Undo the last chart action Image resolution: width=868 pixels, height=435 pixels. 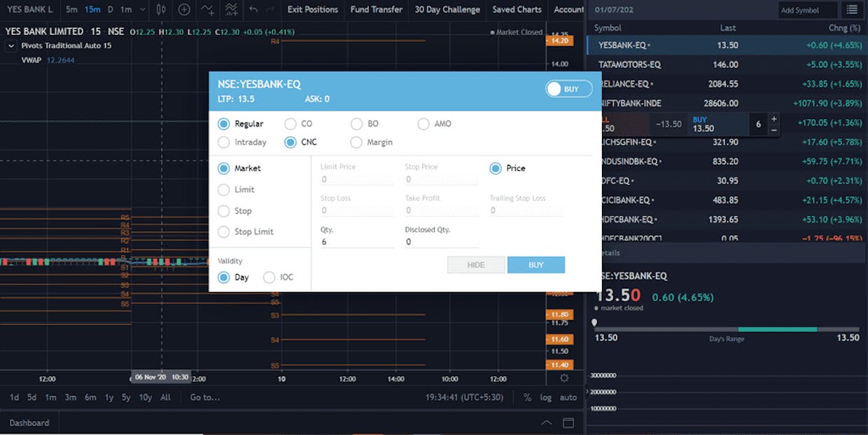point(253,10)
